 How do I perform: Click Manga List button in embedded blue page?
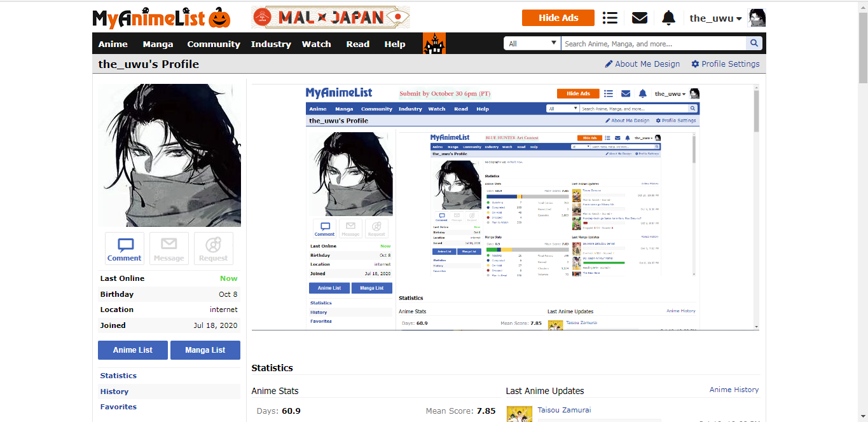(x=372, y=288)
